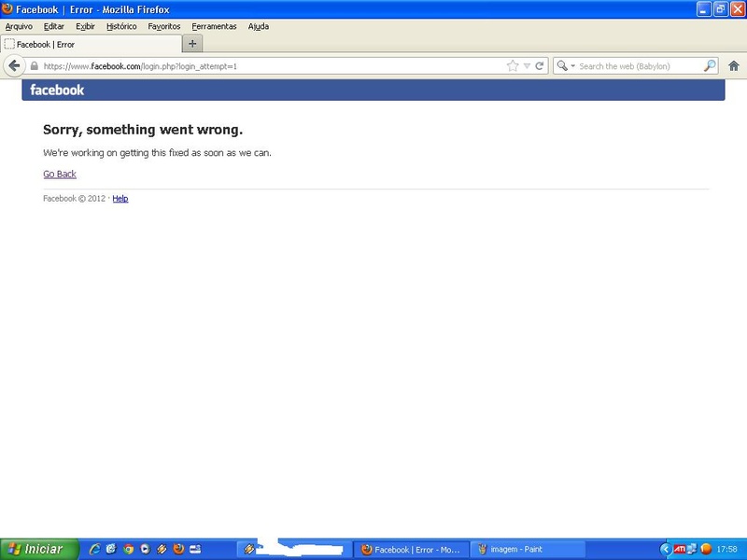This screenshot has height=560, width=747.
Task: Click 'Facebook © 2012' footer text
Action: [75, 199]
